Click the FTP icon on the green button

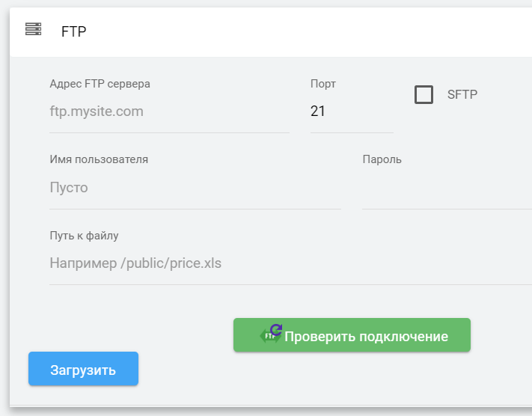click(272, 334)
